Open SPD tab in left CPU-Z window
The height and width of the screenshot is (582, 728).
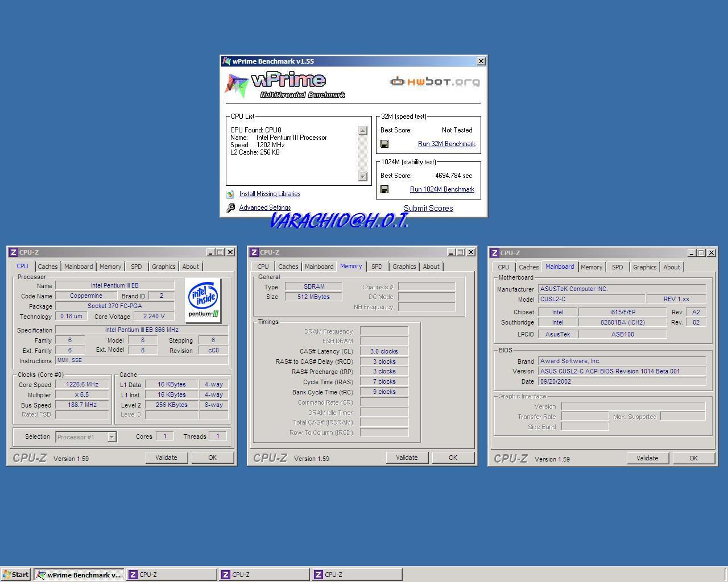136,267
